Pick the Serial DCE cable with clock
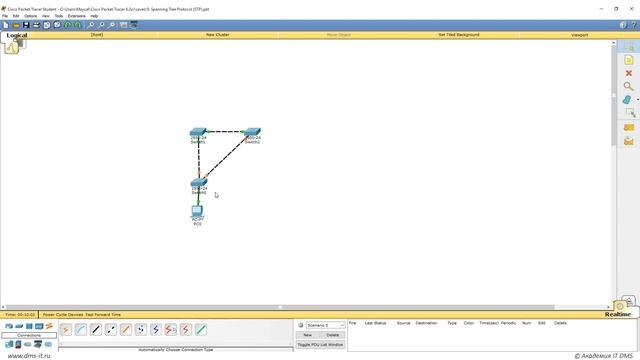Viewport: 640px width, 360px height. click(171, 329)
